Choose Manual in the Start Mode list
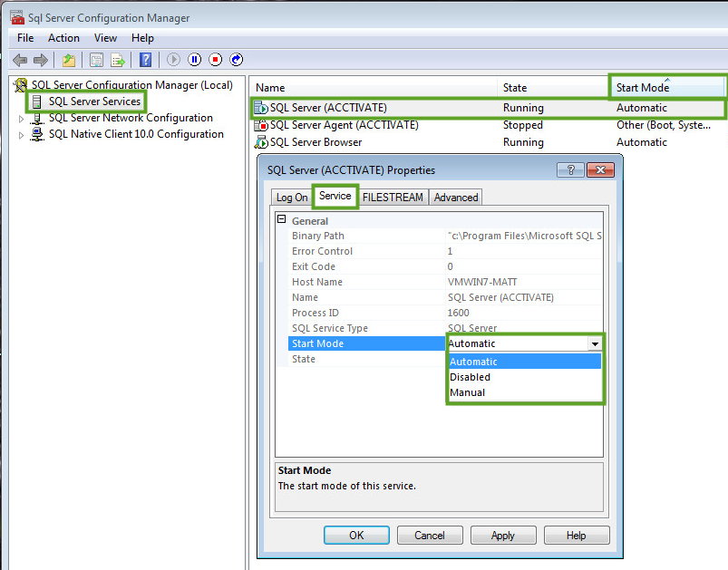 [x=525, y=392]
